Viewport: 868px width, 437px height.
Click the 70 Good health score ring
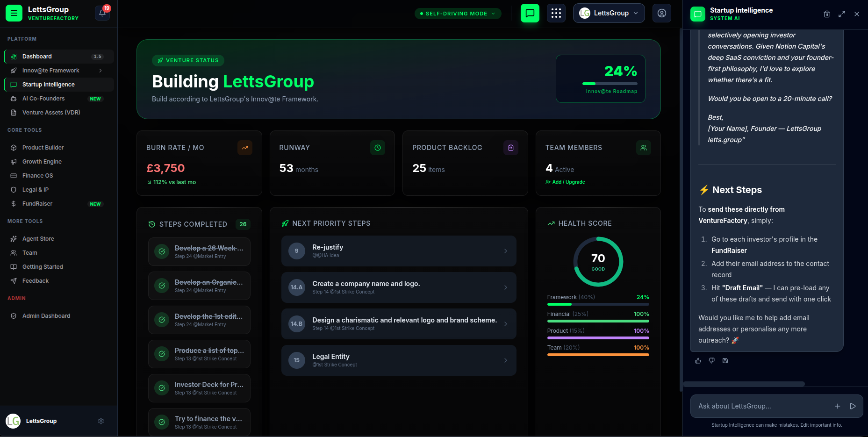[x=598, y=262]
